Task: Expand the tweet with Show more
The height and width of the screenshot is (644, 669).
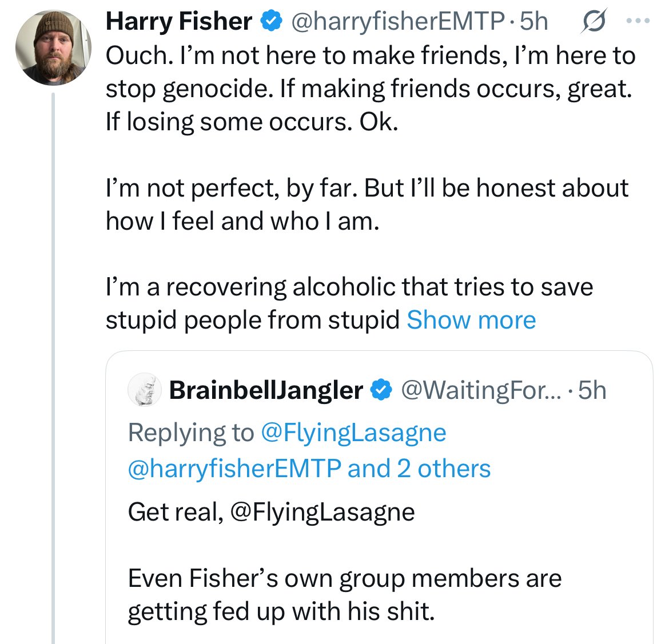Action: tap(471, 320)
